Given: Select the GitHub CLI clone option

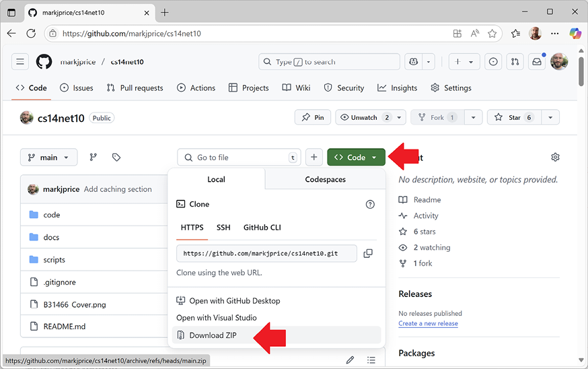Looking at the screenshot, I should [x=262, y=228].
